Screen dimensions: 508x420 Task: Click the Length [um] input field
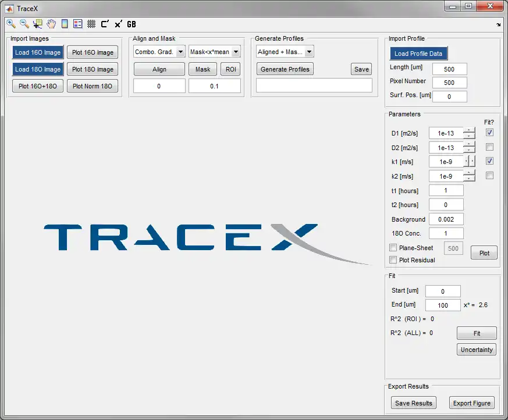449,69
